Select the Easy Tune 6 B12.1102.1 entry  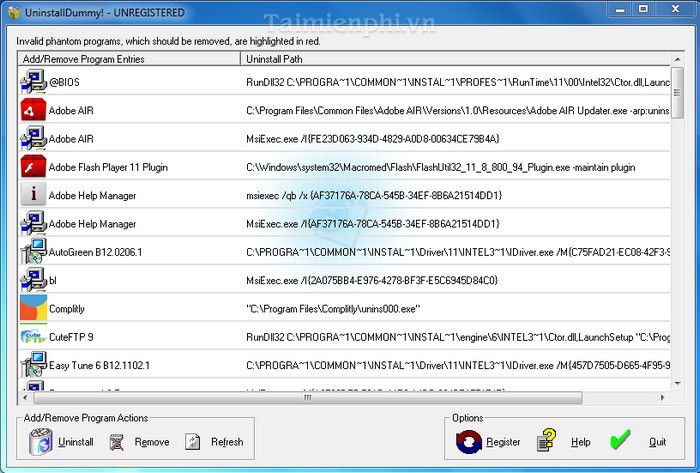[x=99, y=365]
